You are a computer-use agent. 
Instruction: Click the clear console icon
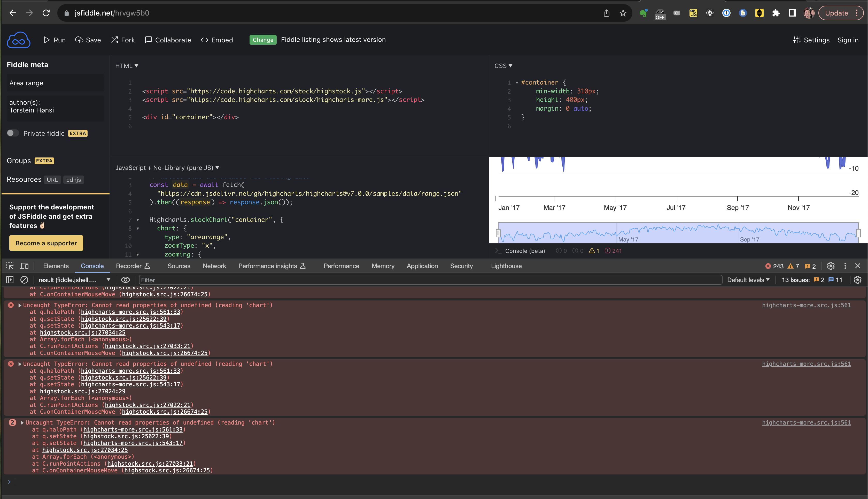pyautogui.click(x=24, y=280)
